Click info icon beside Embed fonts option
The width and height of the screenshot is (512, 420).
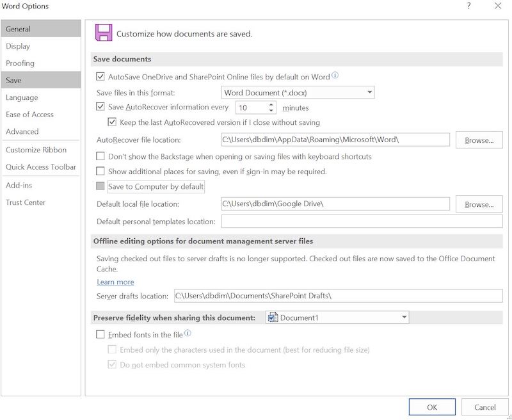pyautogui.click(x=188, y=333)
